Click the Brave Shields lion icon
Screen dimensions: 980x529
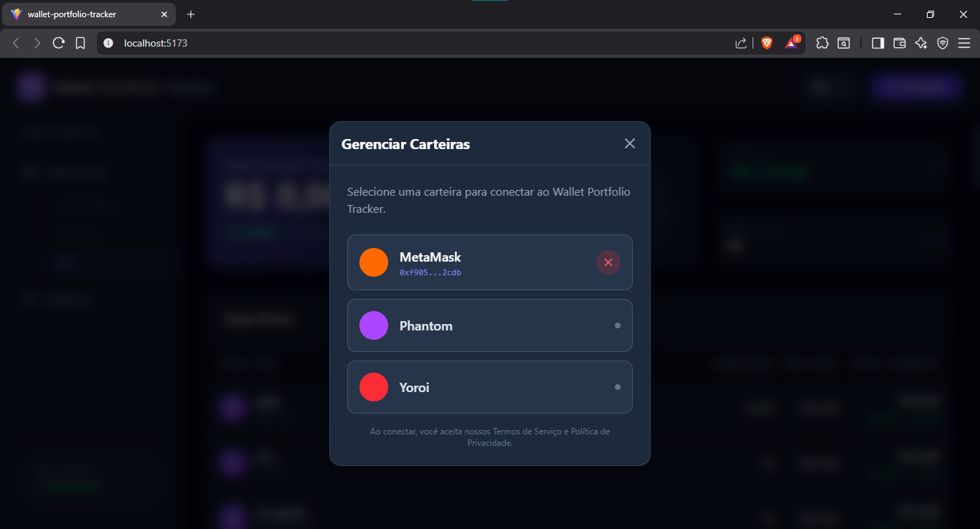[767, 42]
